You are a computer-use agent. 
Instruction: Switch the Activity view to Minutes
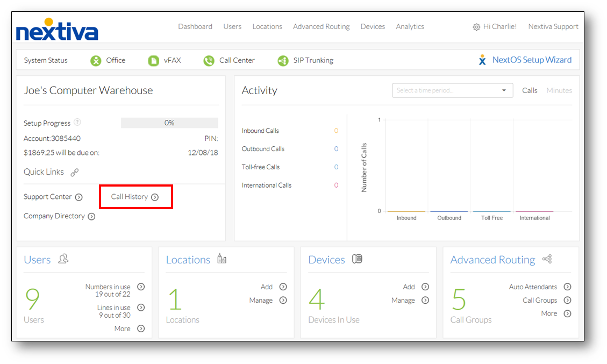tap(559, 90)
